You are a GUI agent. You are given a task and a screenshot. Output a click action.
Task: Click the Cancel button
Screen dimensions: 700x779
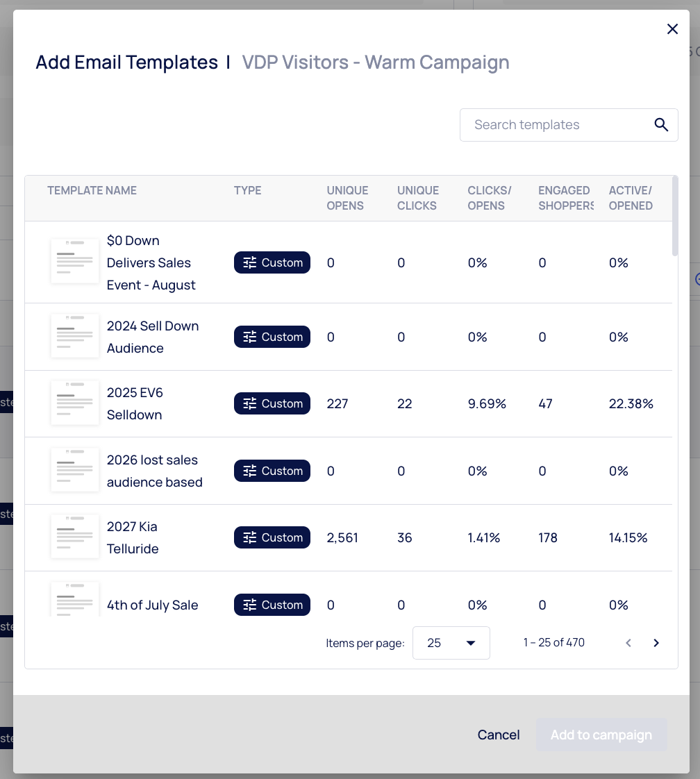tap(499, 735)
